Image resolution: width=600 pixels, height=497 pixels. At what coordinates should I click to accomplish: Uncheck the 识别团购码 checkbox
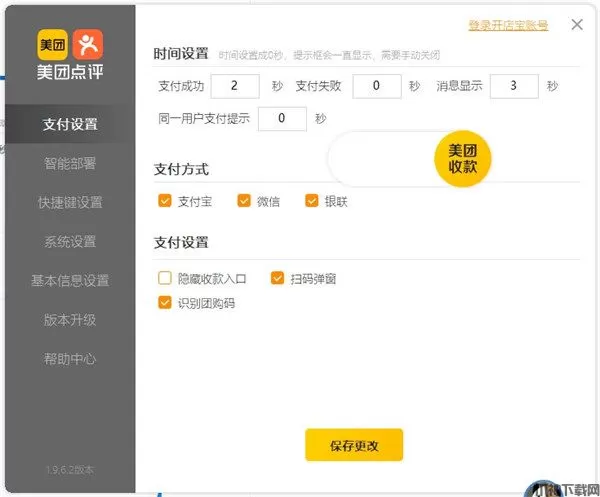pos(165,302)
